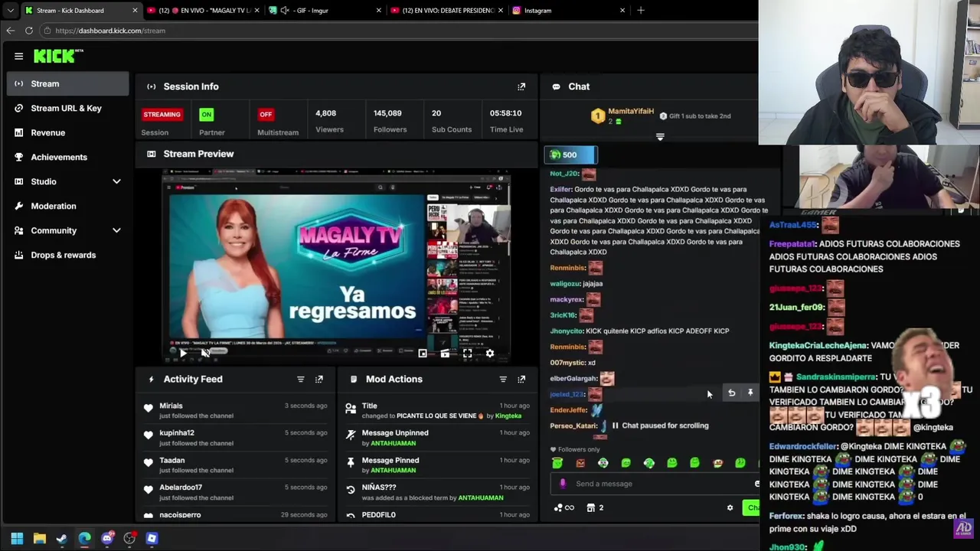Click the STREAMING session status badge

(x=162, y=114)
